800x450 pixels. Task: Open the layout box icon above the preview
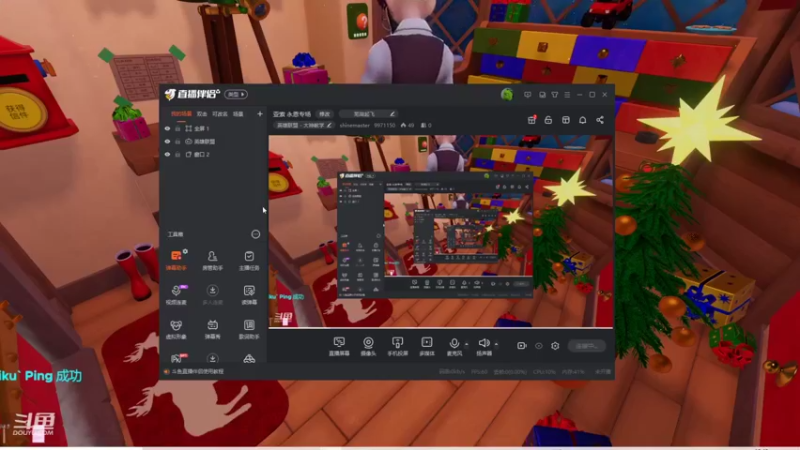point(566,120)
